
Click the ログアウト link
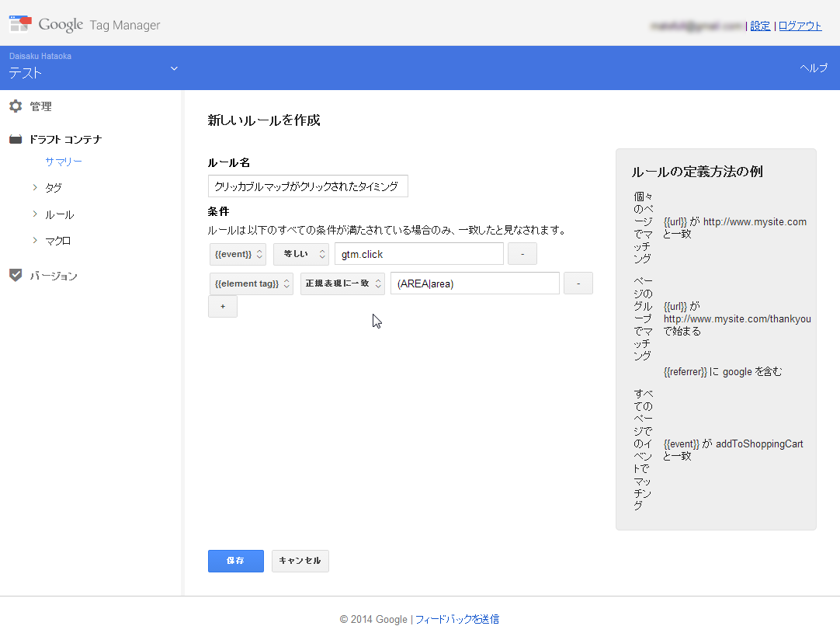coord(800,26)
